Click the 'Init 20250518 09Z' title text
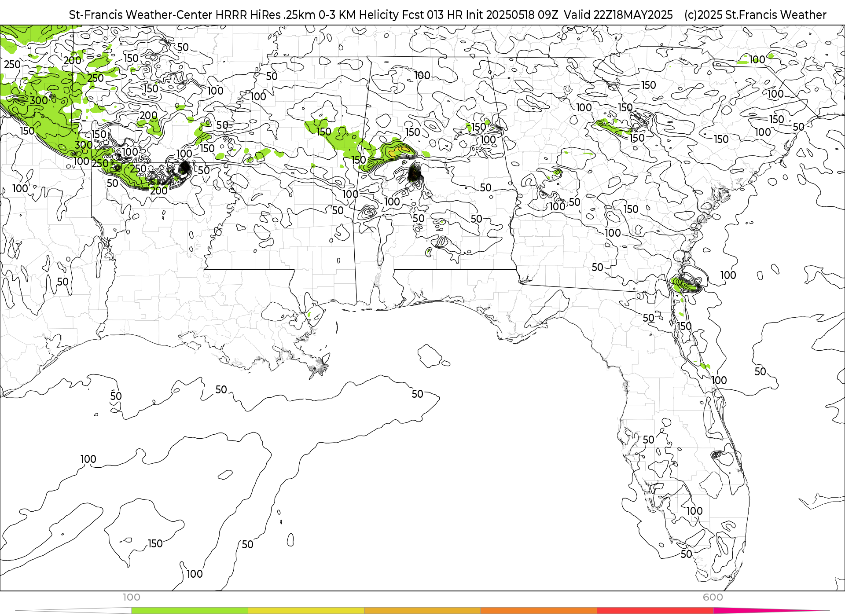 coord(511,15)
